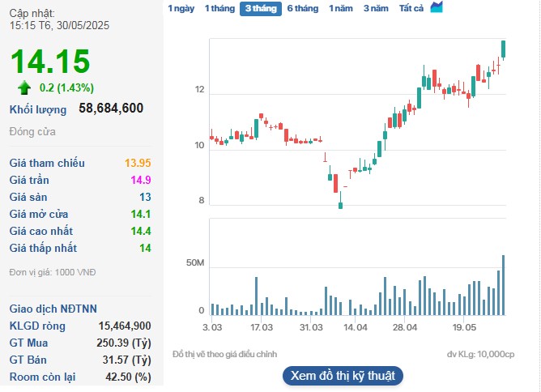Switch to the 1 tháng chart range
541x392 pixels.
click(x=219, y=8)
